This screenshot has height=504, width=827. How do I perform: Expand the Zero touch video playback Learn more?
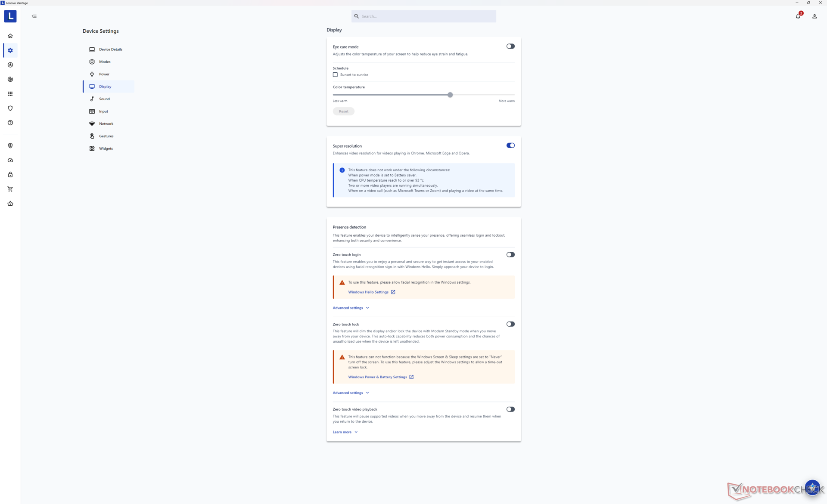(x=345, y=431)
